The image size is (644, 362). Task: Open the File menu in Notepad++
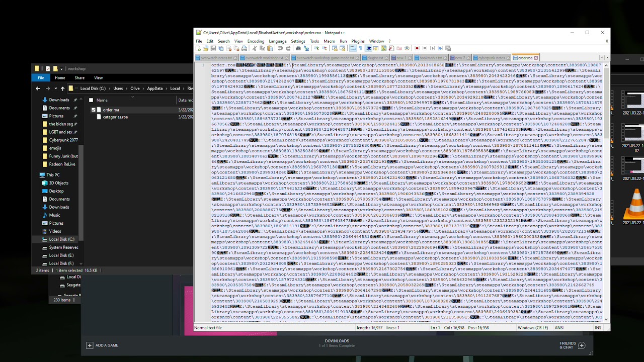click(x=199, y=41)
